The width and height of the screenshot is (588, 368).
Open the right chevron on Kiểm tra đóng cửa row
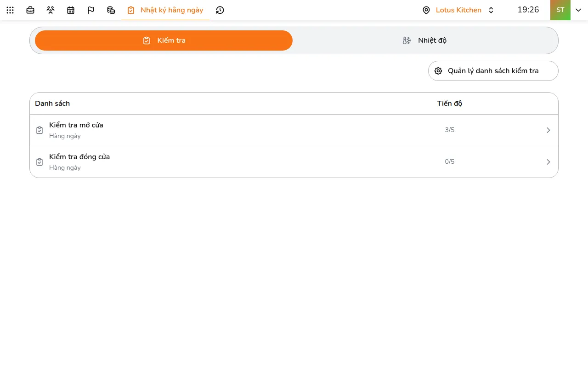[x=548, y=162]
